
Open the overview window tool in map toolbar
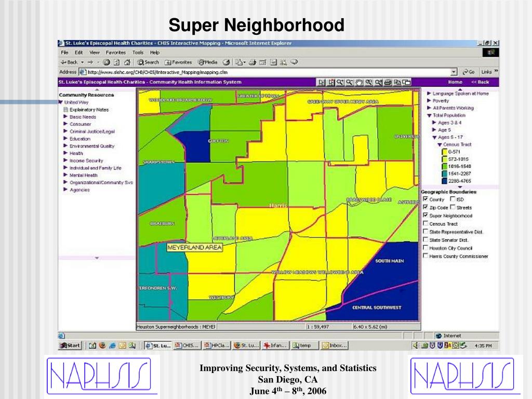407,82
